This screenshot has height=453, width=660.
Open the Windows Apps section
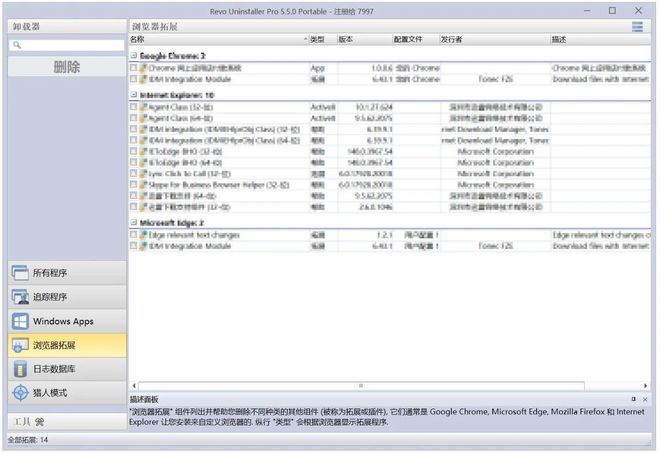click(x=67, y=321)
